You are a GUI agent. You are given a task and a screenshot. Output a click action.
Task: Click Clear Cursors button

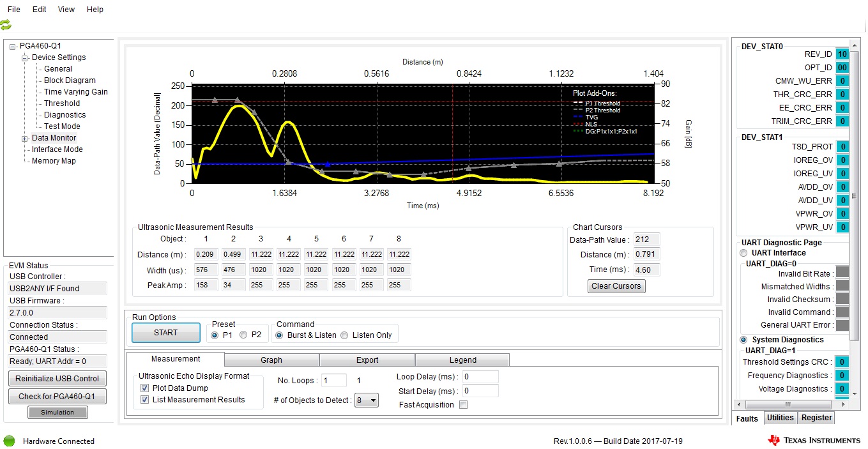tap(616, 286)
